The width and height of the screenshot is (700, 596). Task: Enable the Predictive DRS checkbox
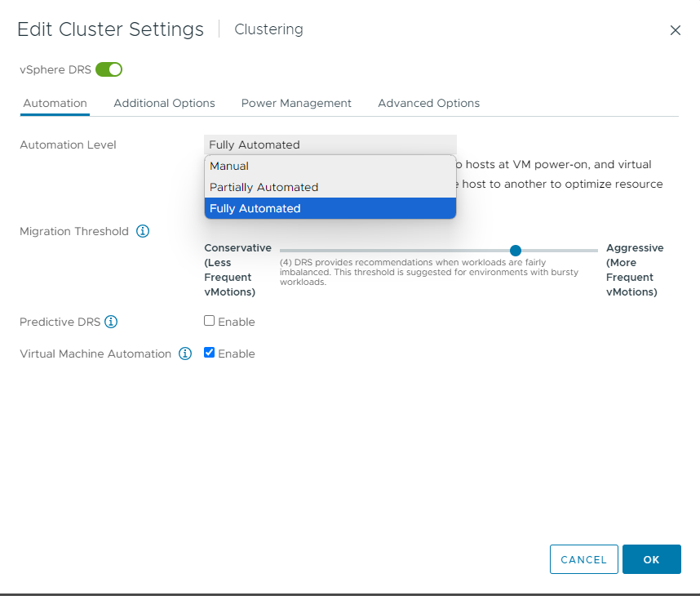[x=209, y=321]
